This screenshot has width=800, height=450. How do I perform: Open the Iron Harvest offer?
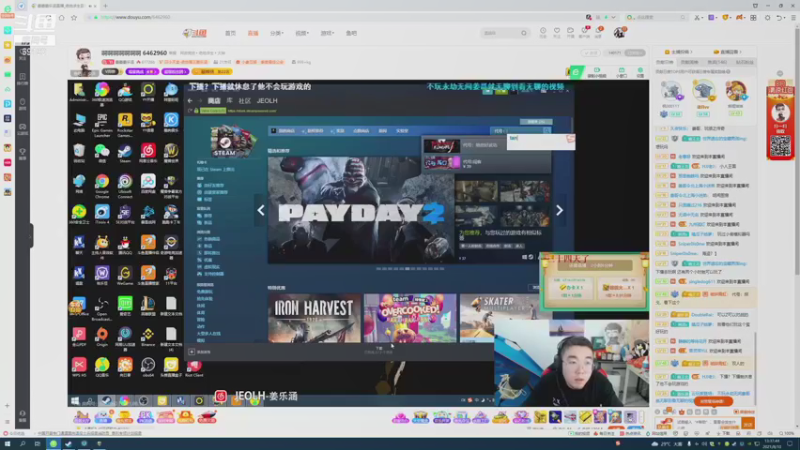(314, 318)
